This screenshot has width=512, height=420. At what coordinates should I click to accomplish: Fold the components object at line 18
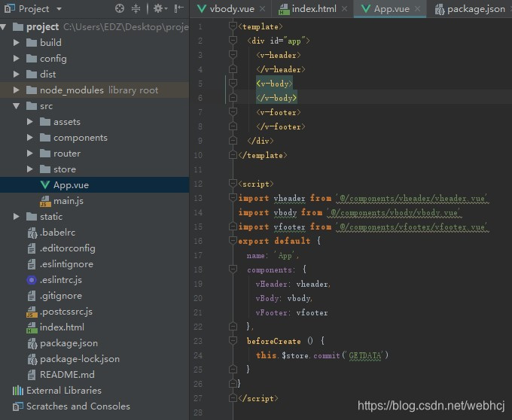click(x=233, y=269)
